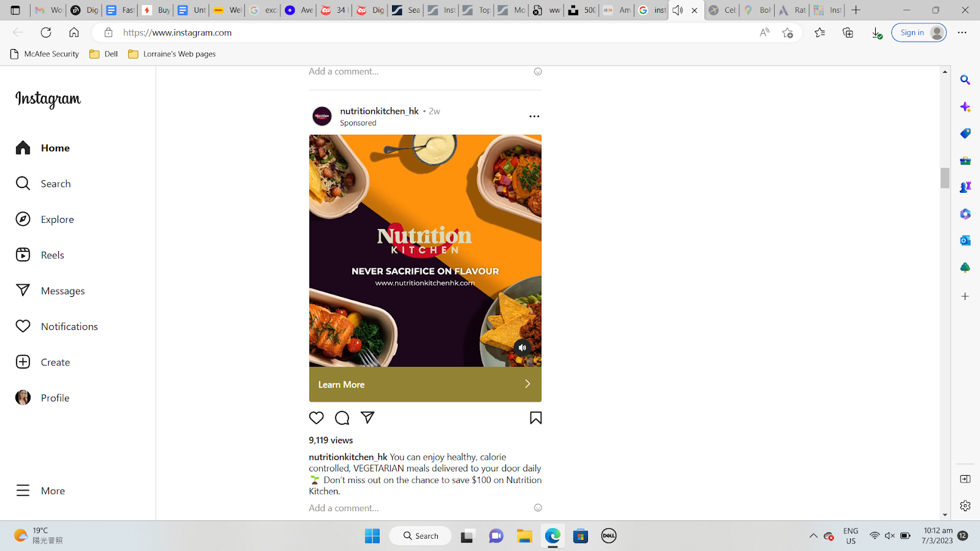Save post using the bookmark icon

click(x=536, y=418)
